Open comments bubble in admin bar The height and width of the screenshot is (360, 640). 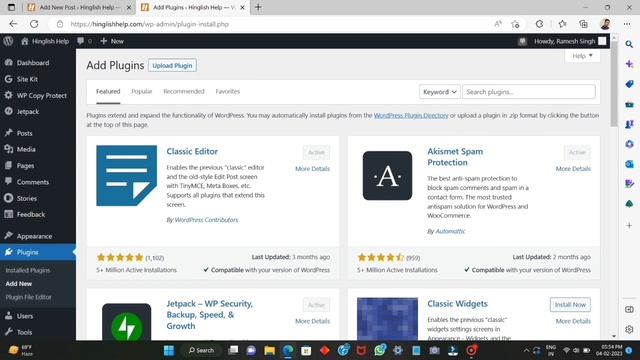pos(84,41)
